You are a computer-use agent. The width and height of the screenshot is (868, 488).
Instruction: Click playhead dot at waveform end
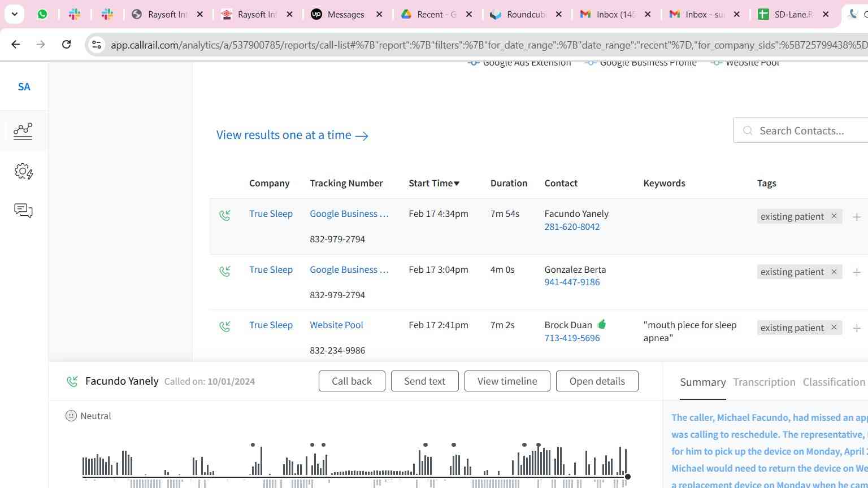[627, 477]
